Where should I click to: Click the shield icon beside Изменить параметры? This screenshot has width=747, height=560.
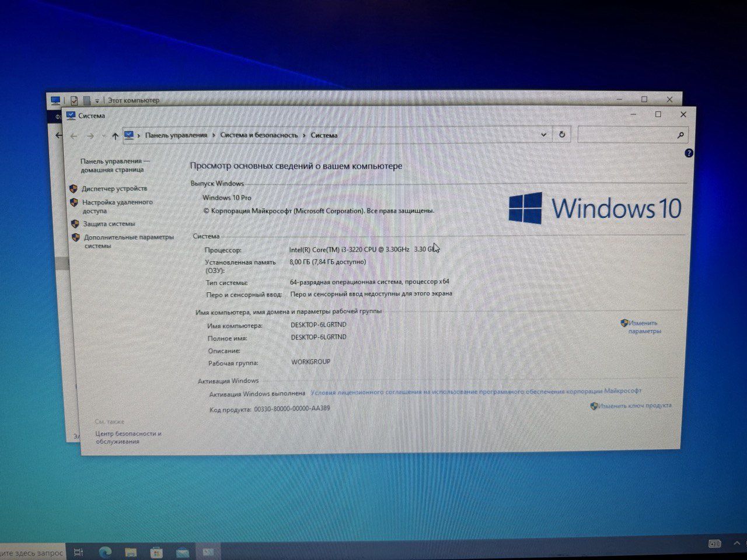pyautogui.click(x=624, y=323)
